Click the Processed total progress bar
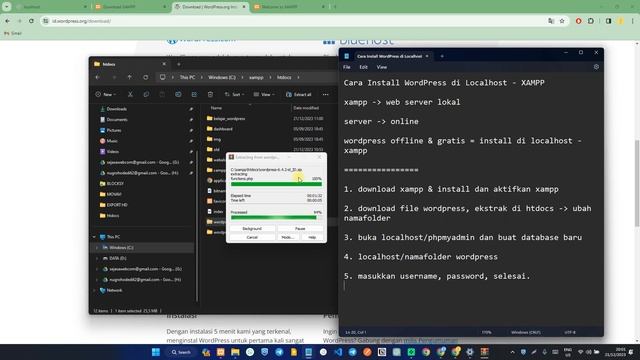Screen dimensions: 640x360 (x=276, y=218)
